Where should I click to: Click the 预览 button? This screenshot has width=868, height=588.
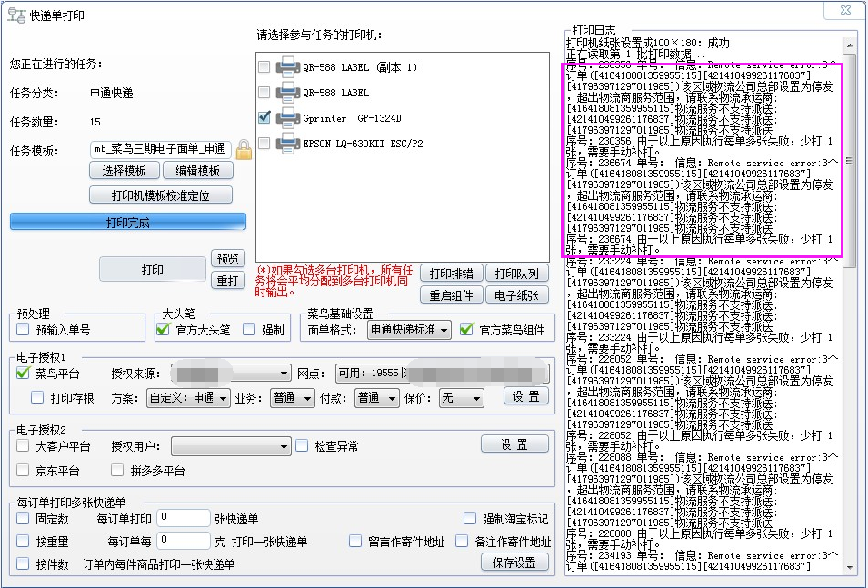[227, 258]
